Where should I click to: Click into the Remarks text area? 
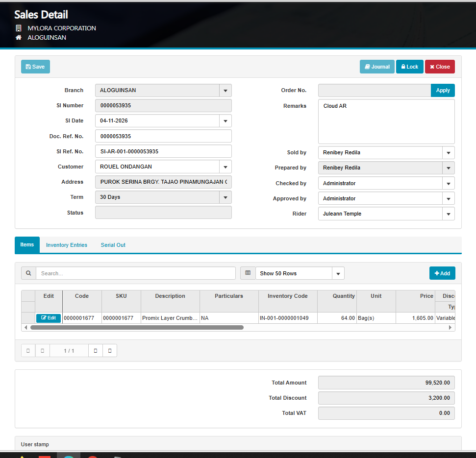(386, 121)
